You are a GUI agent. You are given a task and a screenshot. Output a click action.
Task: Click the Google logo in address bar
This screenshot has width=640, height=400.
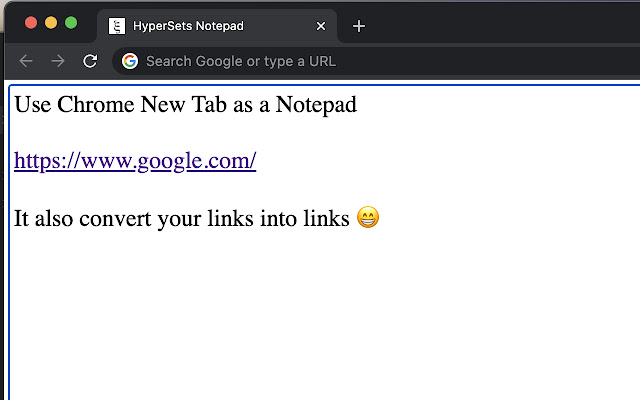click(x=130, y=61)
